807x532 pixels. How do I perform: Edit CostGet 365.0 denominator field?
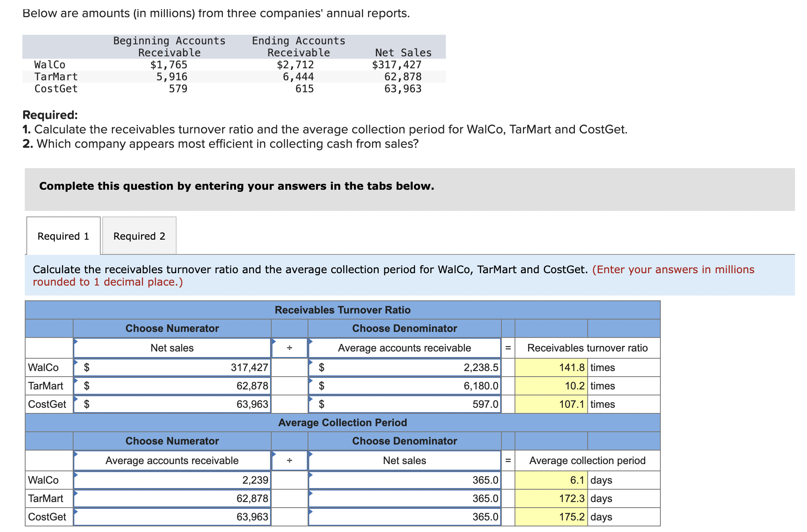pyautogui.click(x=404, y=517)
